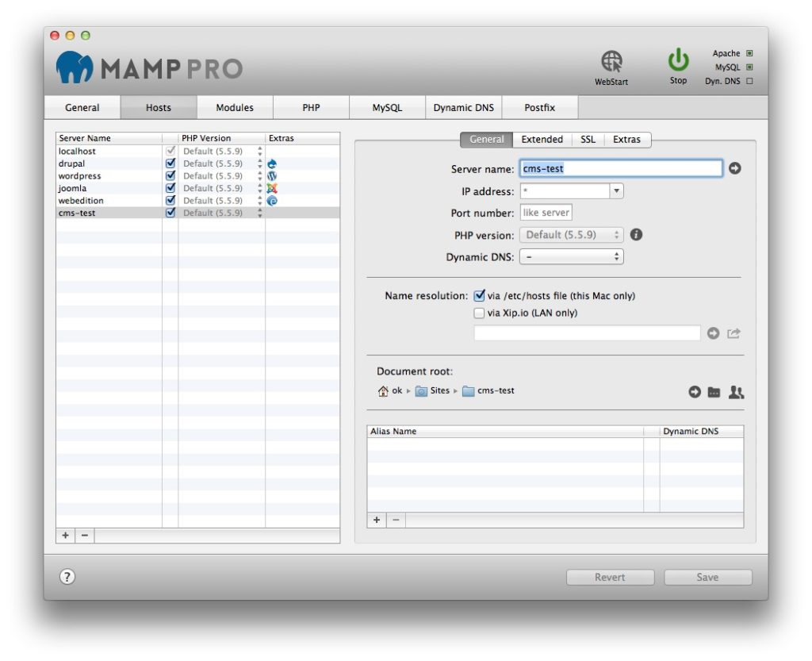
Task: Toggle the Dyn. DNS status box
Action: (x=749, y=81)
